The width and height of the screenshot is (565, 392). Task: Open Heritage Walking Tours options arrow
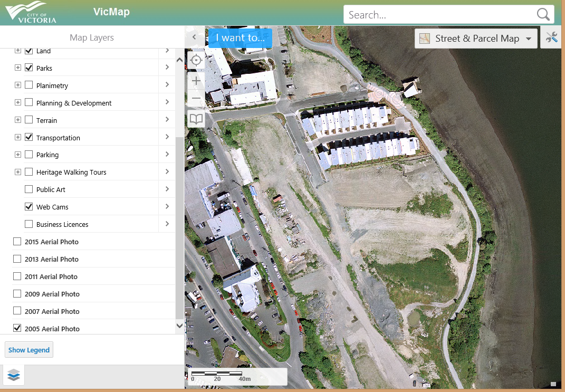(x=167, y=171)
